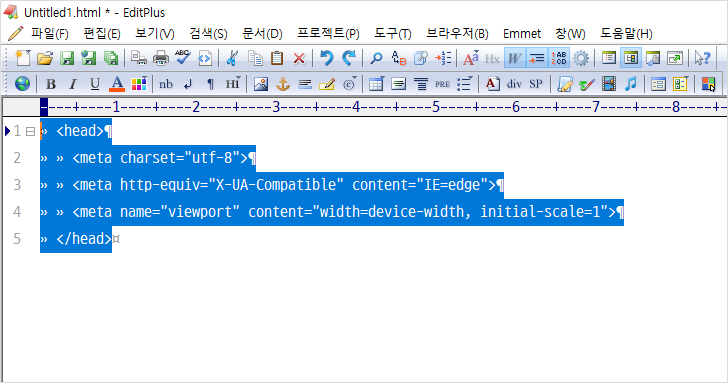Open form control (checkbox list) dropdown
Image resolution: width=728 pixels, height=383 pixels.
(x=681, y=84)
